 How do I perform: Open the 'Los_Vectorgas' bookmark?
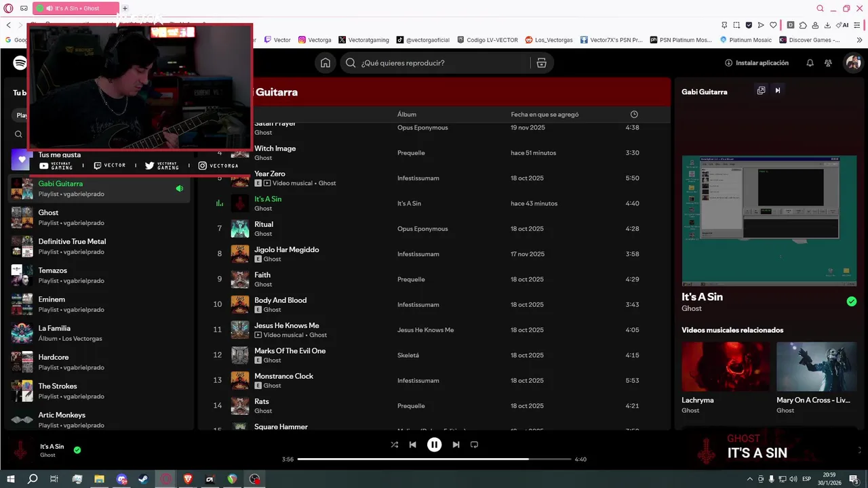549,40
